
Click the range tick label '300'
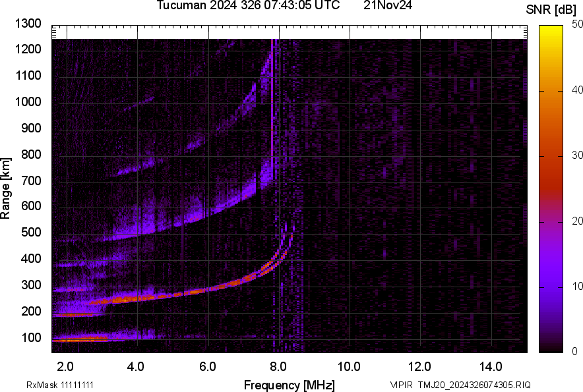tap(31, 285)
